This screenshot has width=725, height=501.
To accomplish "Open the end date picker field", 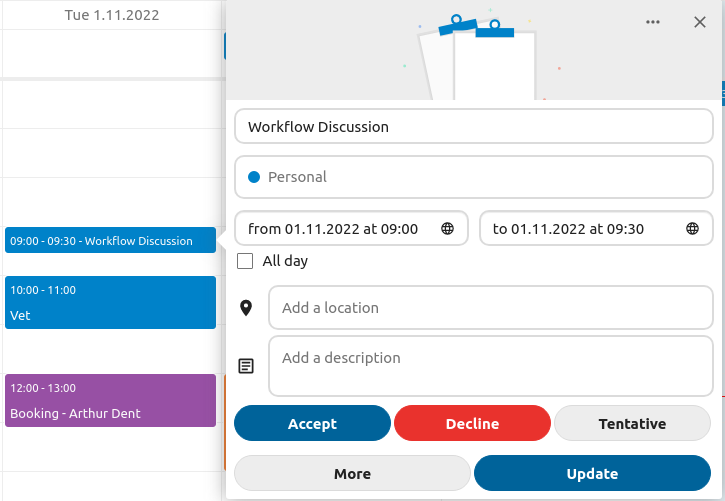I will click(x=580, y=229).
